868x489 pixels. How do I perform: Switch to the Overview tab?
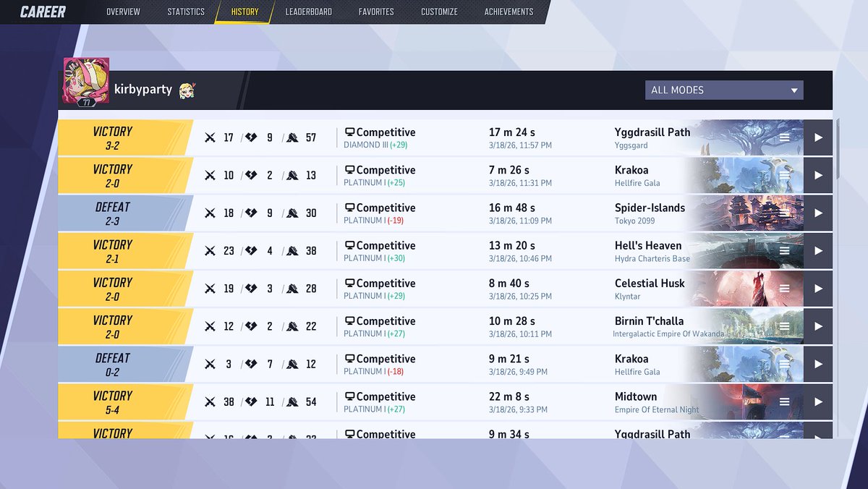pyautogui.click(x=123, y=12)
